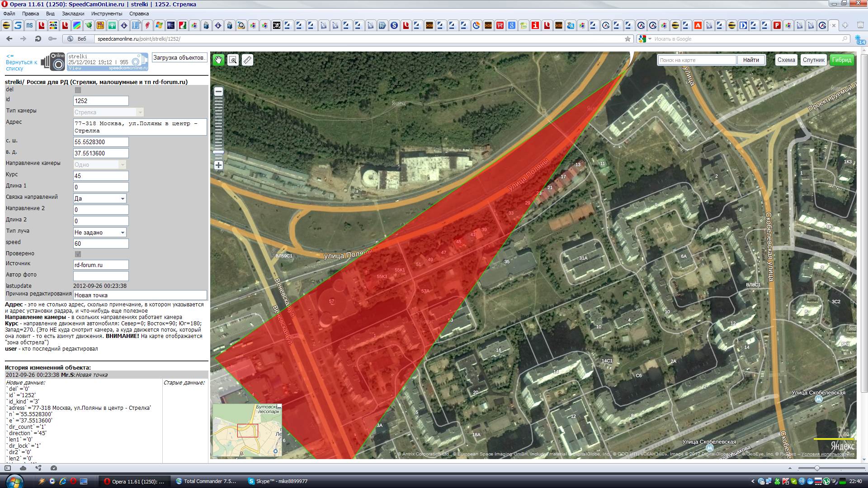Open the Закладки menu
868x488 pixels.
[73, 14]
